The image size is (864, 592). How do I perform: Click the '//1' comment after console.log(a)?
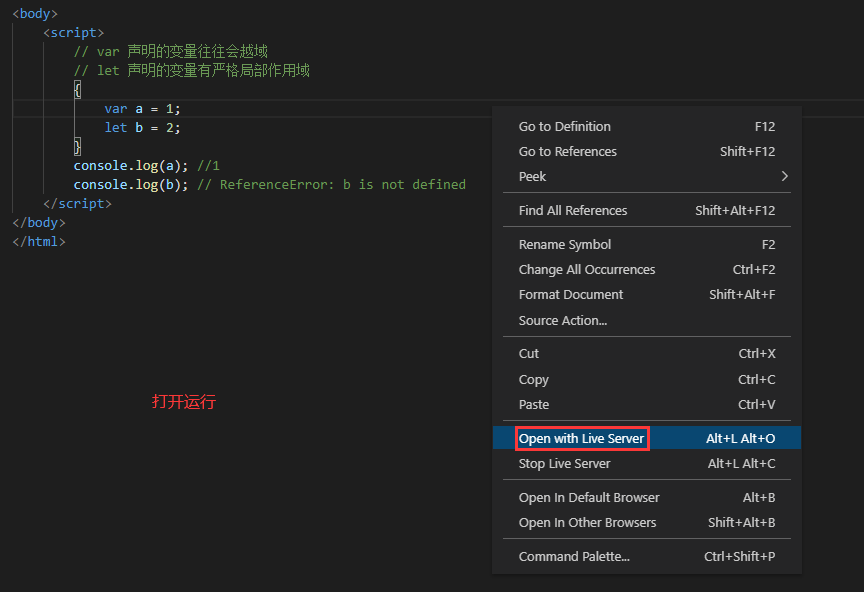[208, 165]
